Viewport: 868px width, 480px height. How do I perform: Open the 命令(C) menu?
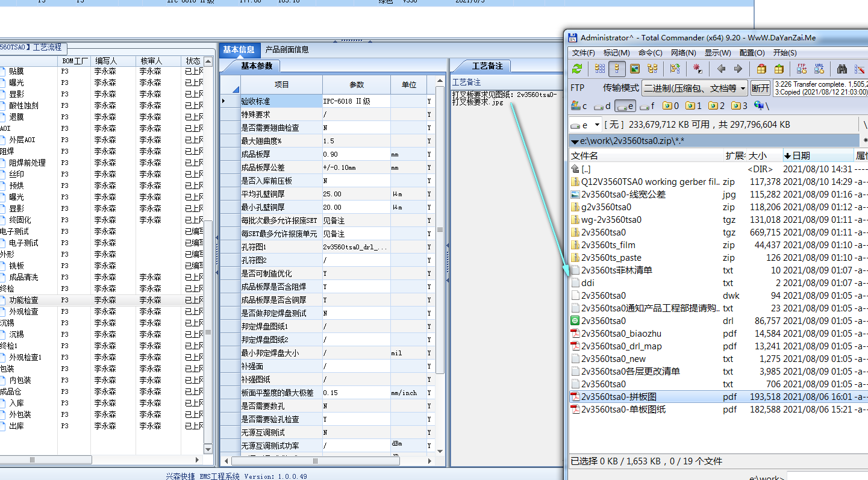(651, 53)
